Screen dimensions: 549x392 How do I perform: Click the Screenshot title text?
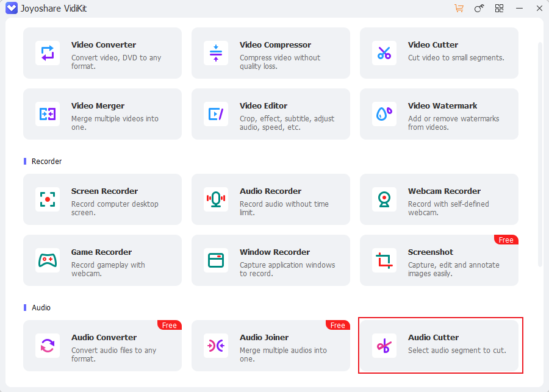click(430, 252)
